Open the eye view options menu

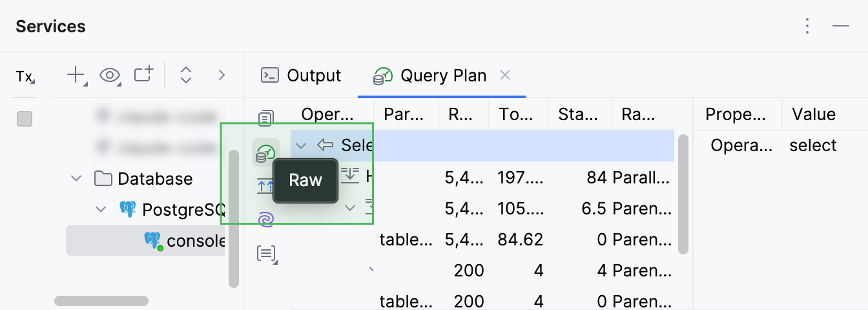coord(110,76)
